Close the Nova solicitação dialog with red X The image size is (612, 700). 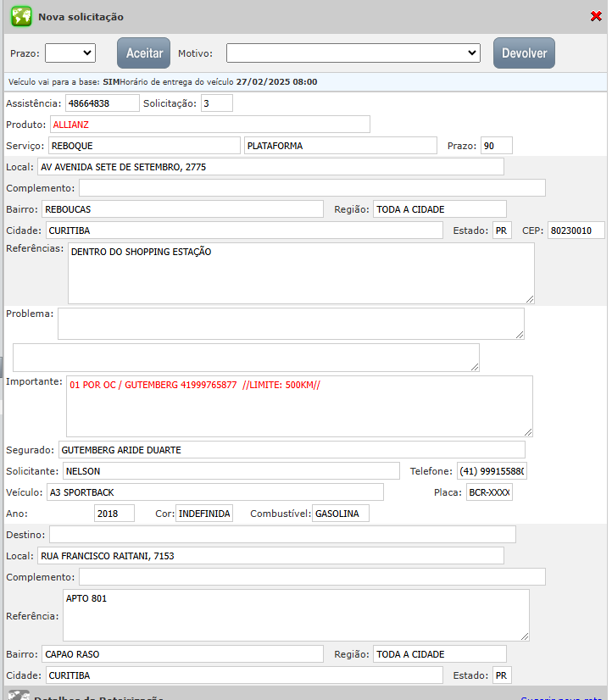tap(596, 16)
